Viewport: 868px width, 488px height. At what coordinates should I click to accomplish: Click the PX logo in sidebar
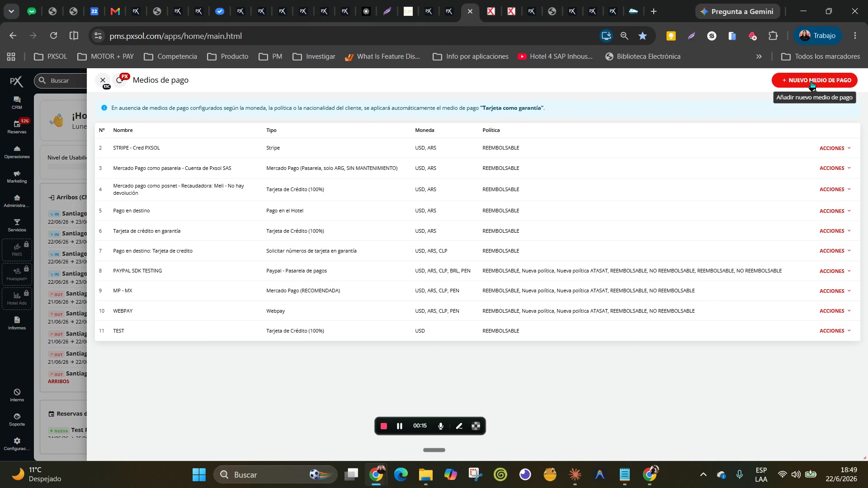(x=16, y=81)
